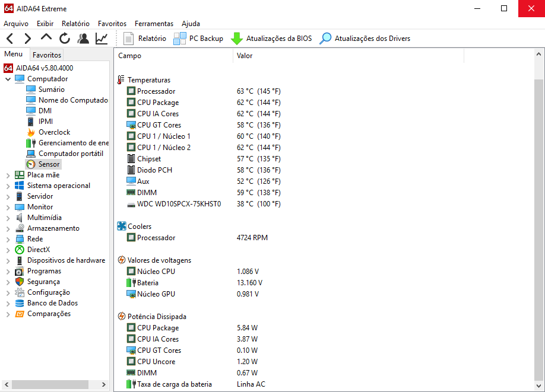Click the horizontal scrollbar of the tree panel
545x392 pixels.
click(x=50, y=385)
